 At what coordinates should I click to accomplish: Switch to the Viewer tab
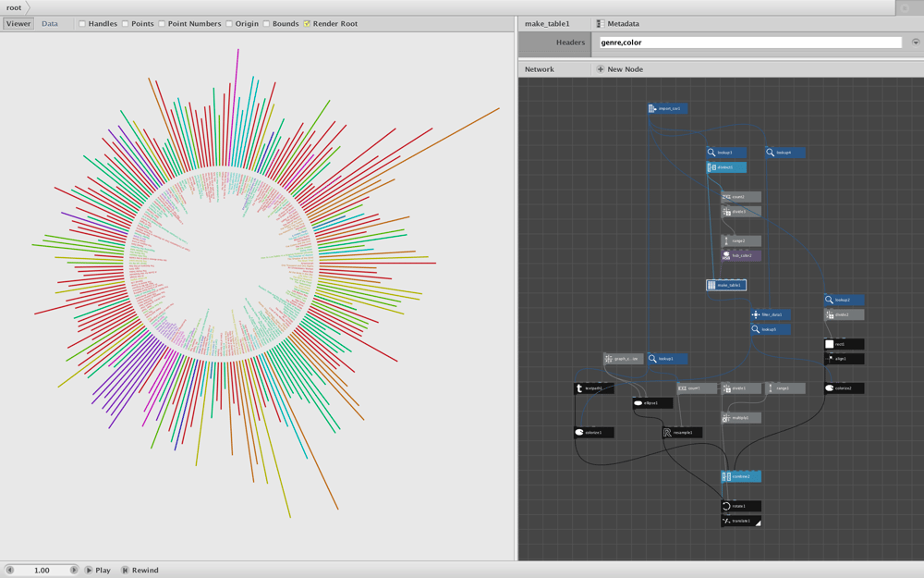[x=18, y=24]
